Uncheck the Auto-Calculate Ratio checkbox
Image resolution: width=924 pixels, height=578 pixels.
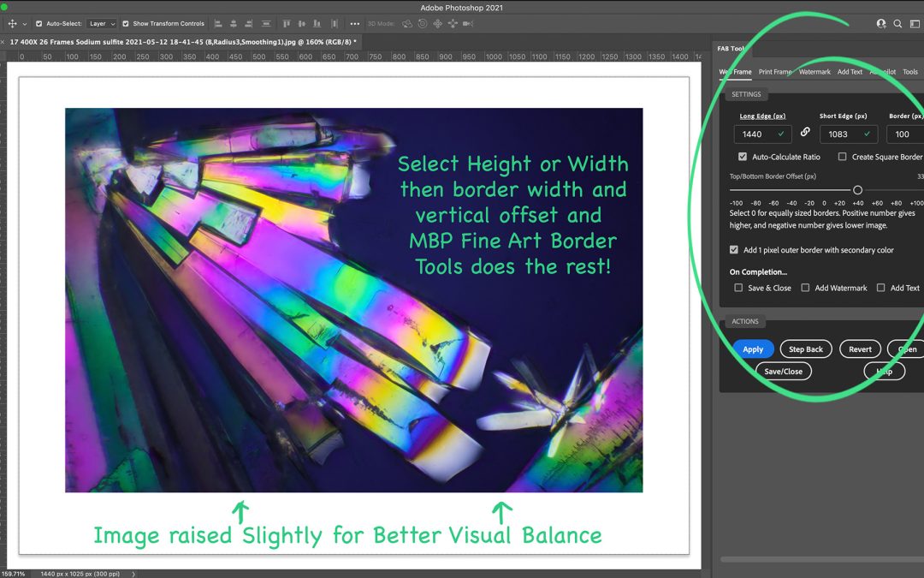(x=743, y=158)
